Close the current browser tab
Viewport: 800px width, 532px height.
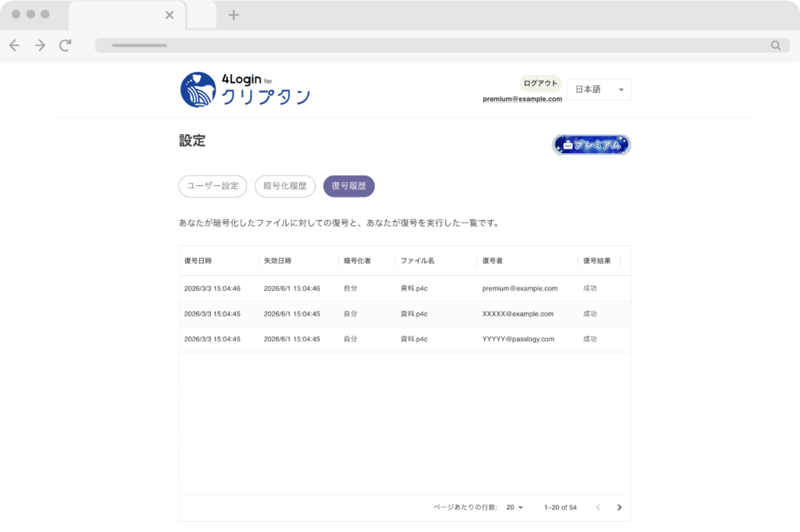(170, 15)
